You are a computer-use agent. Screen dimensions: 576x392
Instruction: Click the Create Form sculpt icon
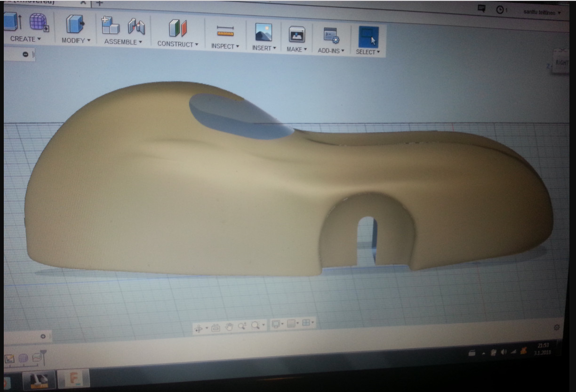[x=39, y=23]
